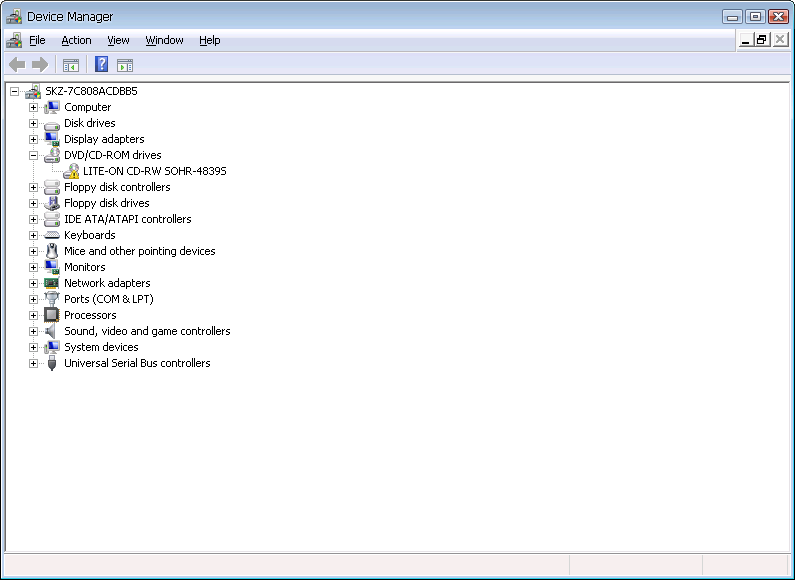The height and width of the screenshot is (580, 795).
Task: Expand the Network adapters node
Action: [x=33, y=283]
